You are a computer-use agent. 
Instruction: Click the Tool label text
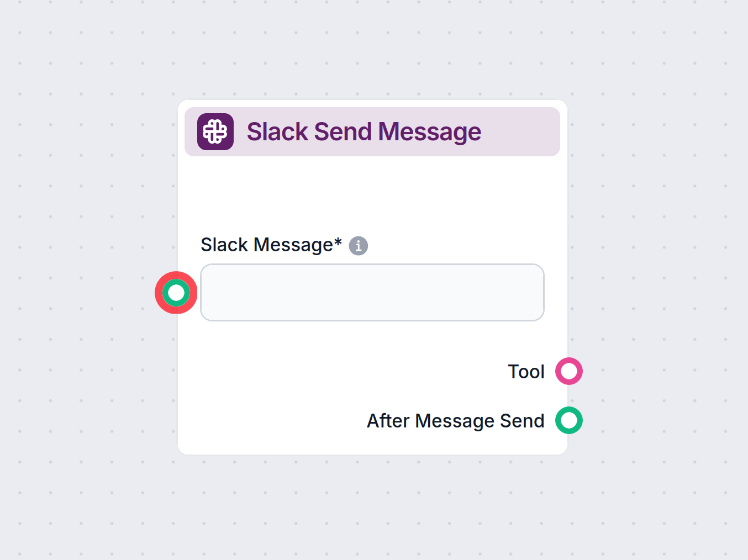pyautogui.click(x=526, y=371)
